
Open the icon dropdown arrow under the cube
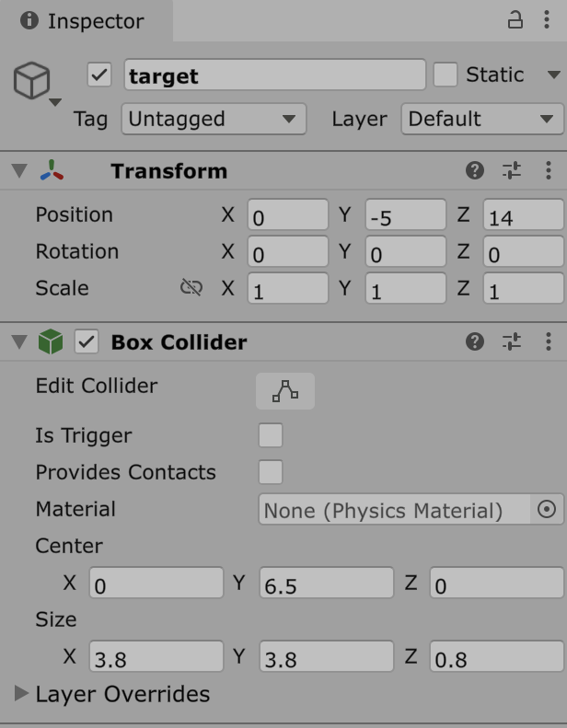[x=55, y=102]
